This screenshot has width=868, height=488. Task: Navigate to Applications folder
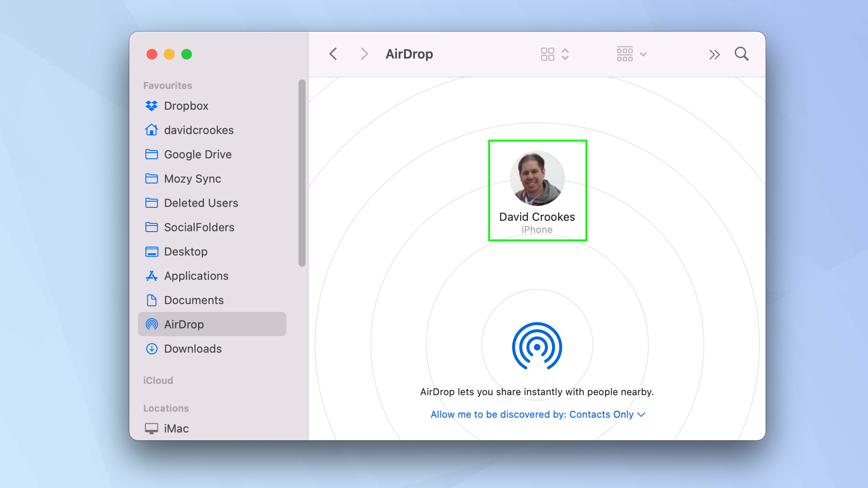point(196,276)
